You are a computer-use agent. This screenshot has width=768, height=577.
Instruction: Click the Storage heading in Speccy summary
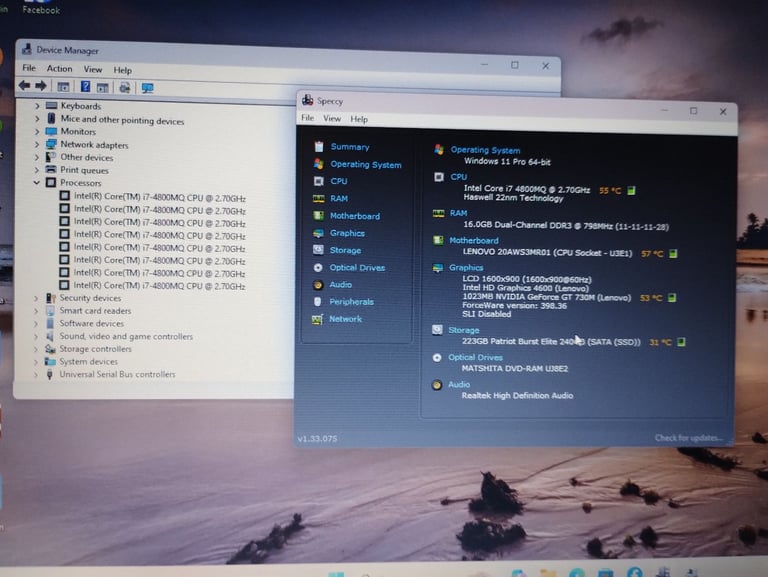coord(463,330)
